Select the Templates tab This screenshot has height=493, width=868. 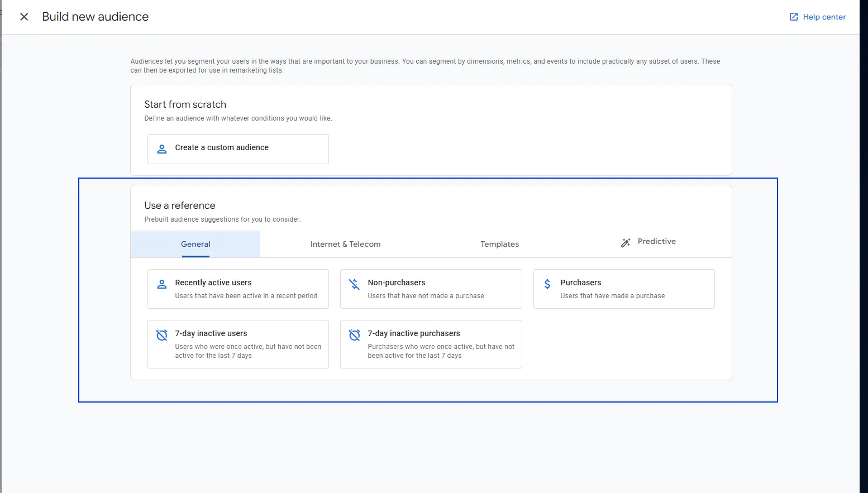point(499,244)
